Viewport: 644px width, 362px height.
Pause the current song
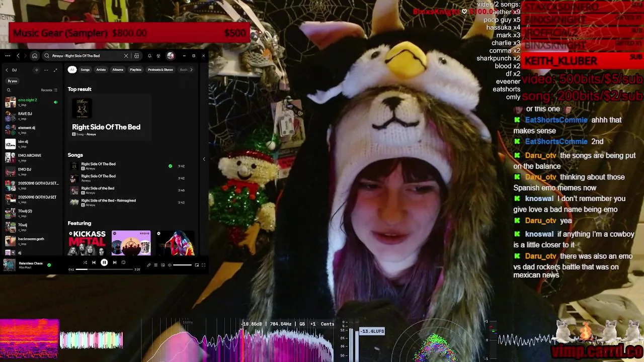104,262
